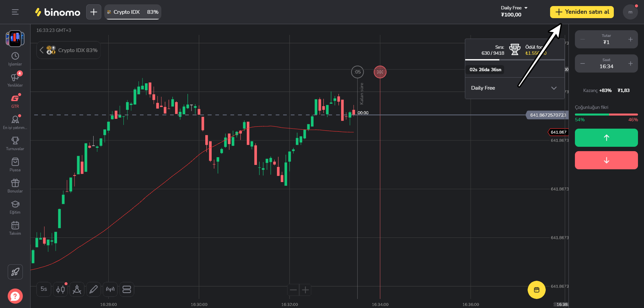Increase the Tutar amount with plus

631,39
